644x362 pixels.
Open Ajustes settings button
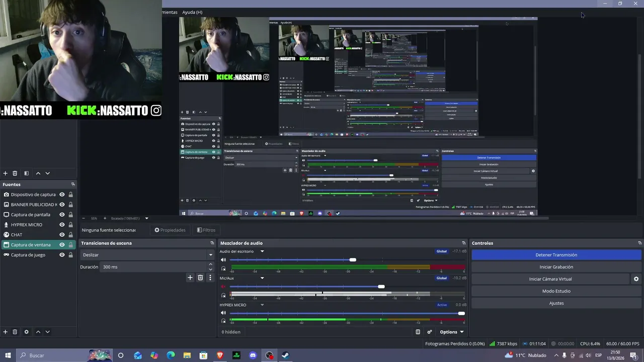[556, 303]
